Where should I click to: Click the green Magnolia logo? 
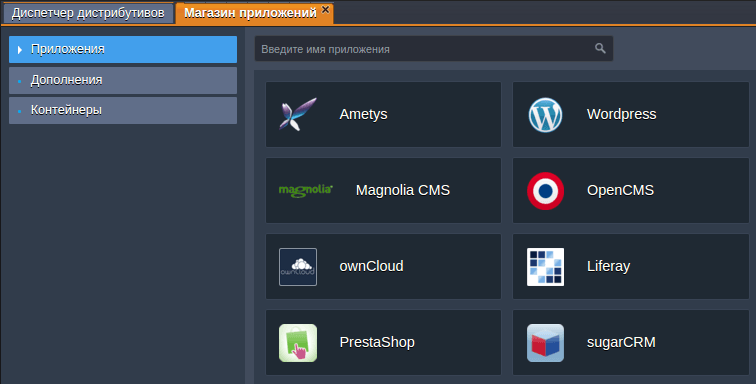pyautogui.click(x=306, y=190)
